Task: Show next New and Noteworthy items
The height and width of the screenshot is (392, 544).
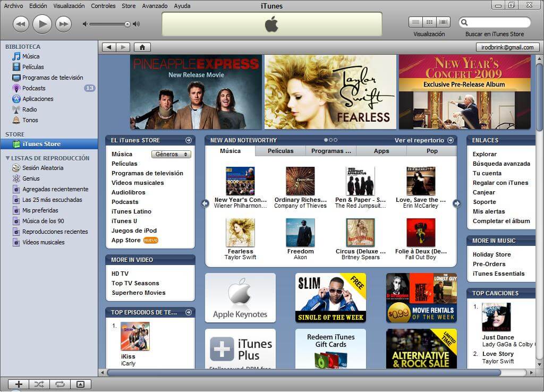Action: pos(456,203)
